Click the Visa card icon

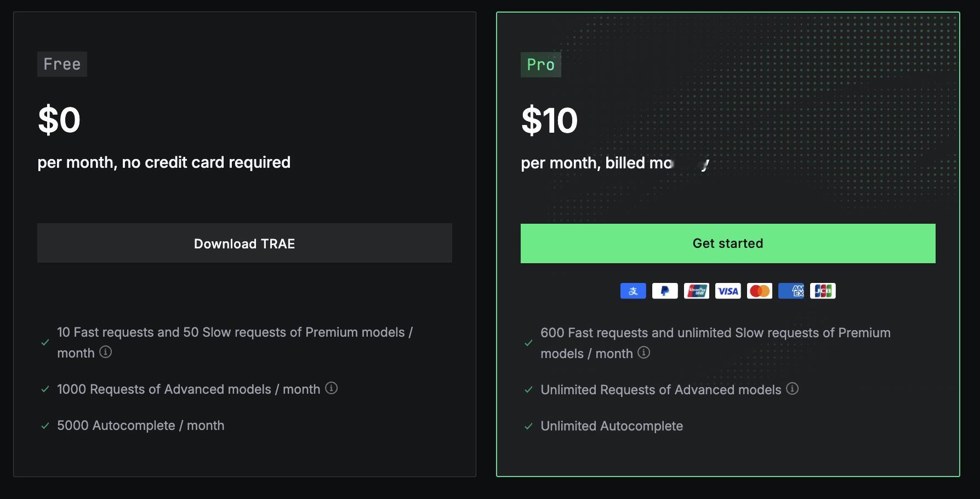tap(728, 291)
